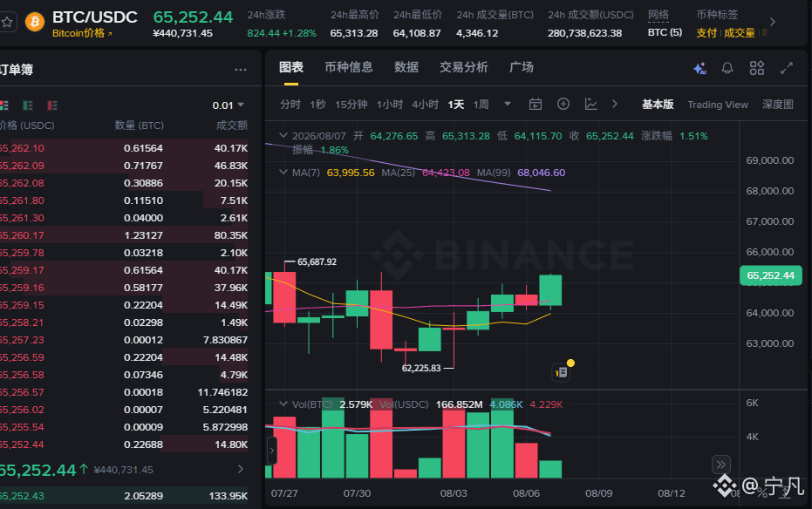Image resolution: width=812 pixels, height=509 pixels.
Task: Select buy order priced 65,252.43
Action: pyautogui.click(x=124, y=496)
